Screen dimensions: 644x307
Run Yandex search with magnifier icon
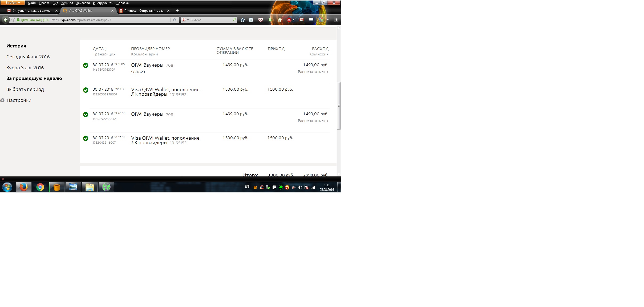[x=234, y=20]
